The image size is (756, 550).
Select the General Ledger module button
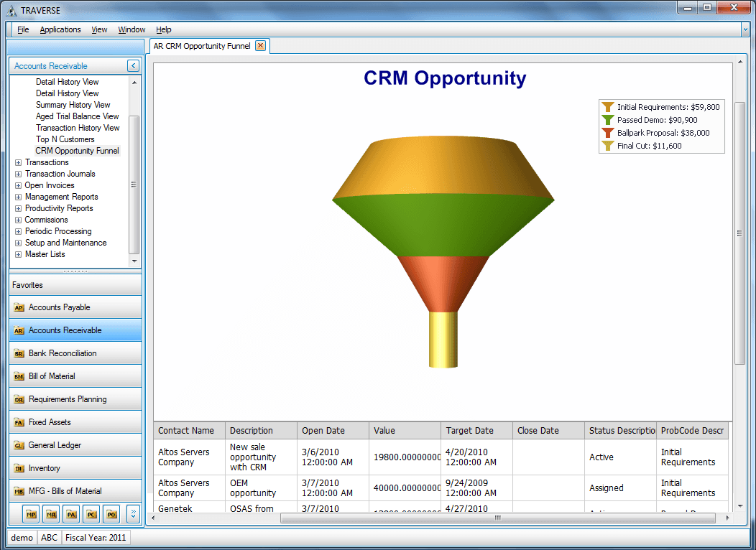pyautogui.click(x=75, y=445)
